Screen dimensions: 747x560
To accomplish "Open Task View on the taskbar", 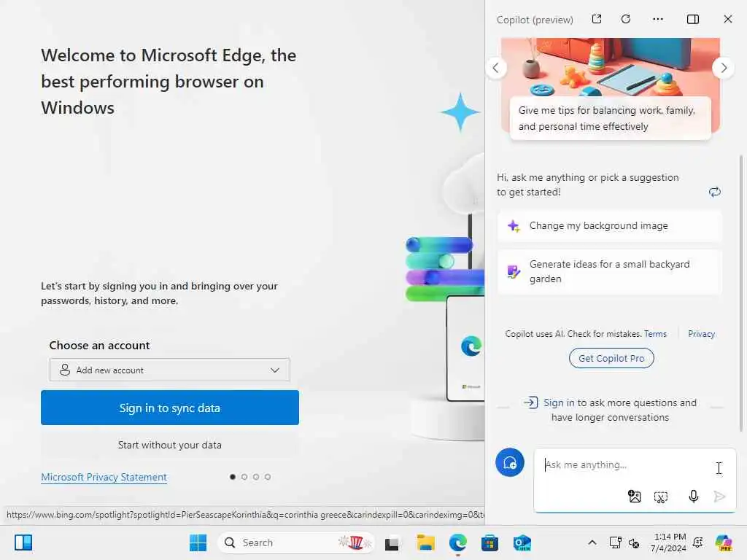I will pyautogui.click(x=392, y=542).
